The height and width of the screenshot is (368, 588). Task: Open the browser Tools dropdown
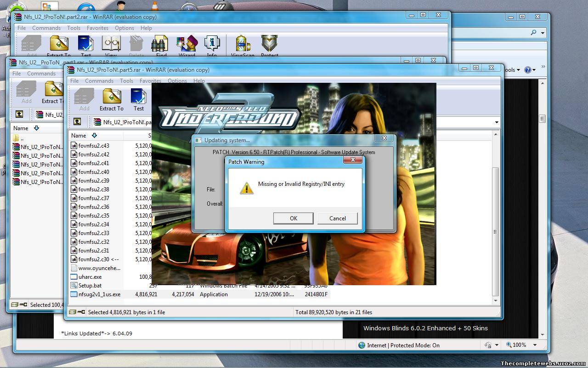[x=512, y=70]
